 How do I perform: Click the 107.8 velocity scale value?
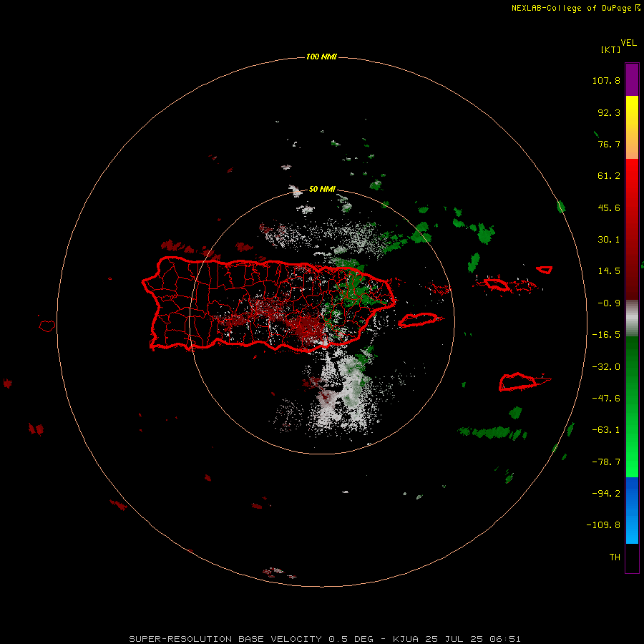coord(606,80)
